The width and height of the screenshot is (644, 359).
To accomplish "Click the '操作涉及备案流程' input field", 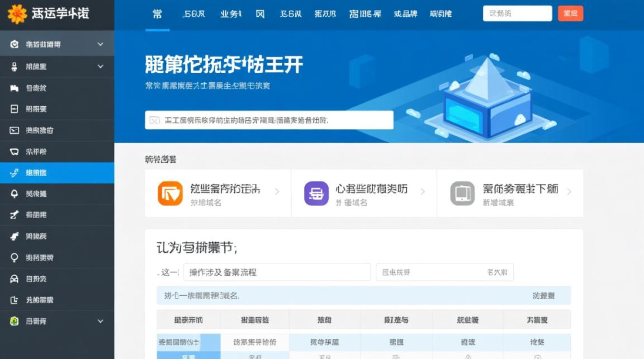I will tap(277, 272).
